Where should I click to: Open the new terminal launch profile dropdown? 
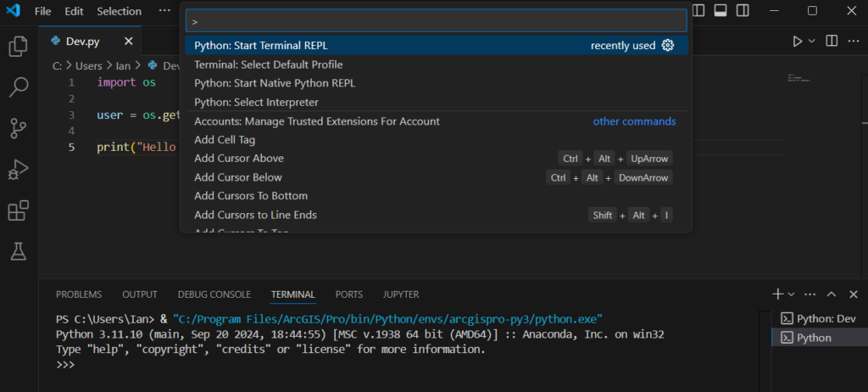click(x=792, y=294)
